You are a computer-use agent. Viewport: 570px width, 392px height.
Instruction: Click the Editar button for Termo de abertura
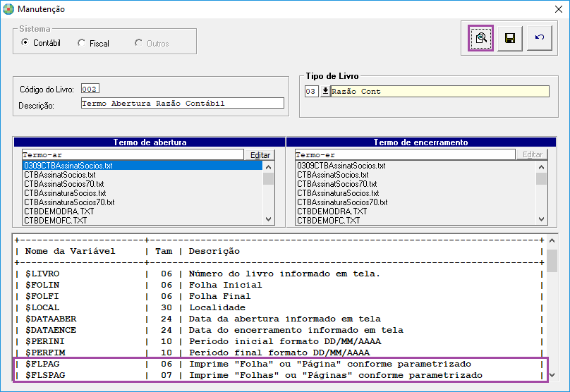coord(260,155)
